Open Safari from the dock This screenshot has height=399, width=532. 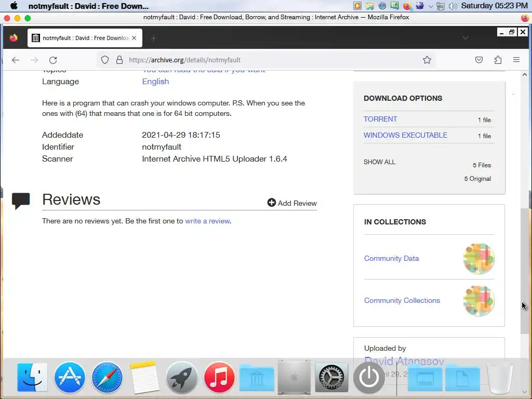pos(107,377)
